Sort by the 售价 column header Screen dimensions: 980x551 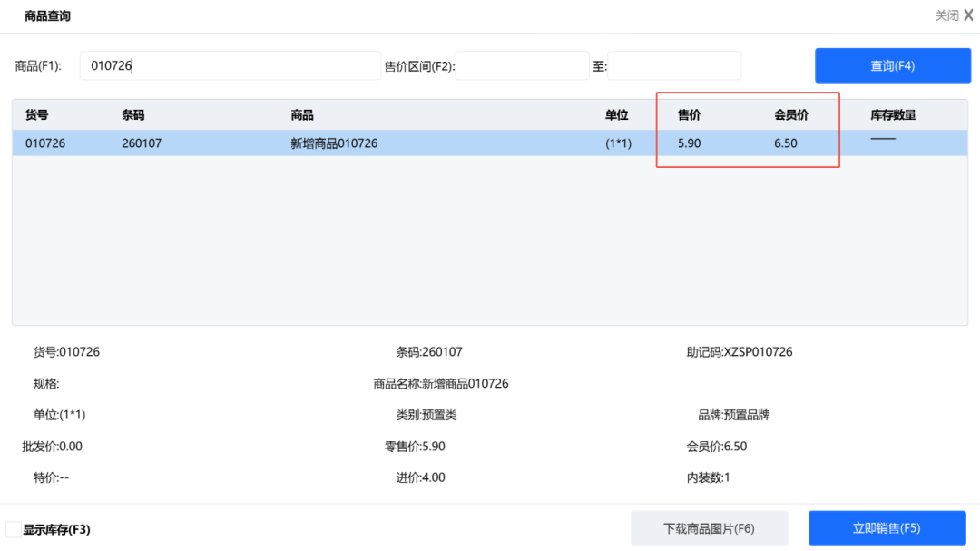(x=690, y=115)
